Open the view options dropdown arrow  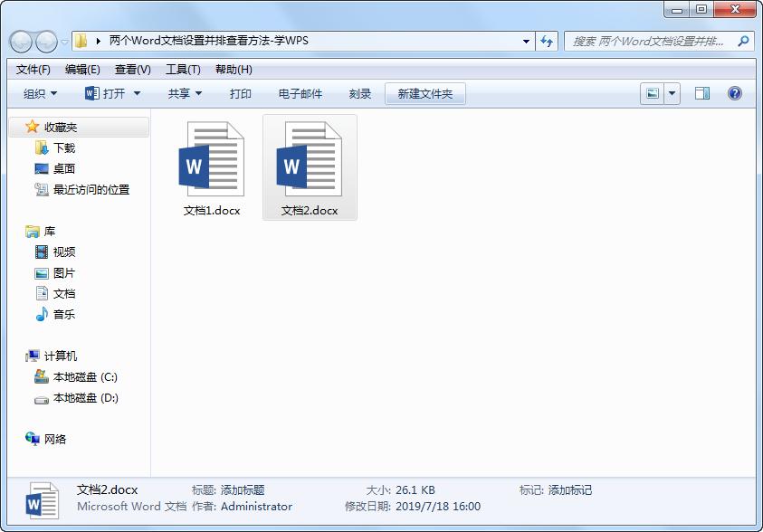click(x=672, y=93)
